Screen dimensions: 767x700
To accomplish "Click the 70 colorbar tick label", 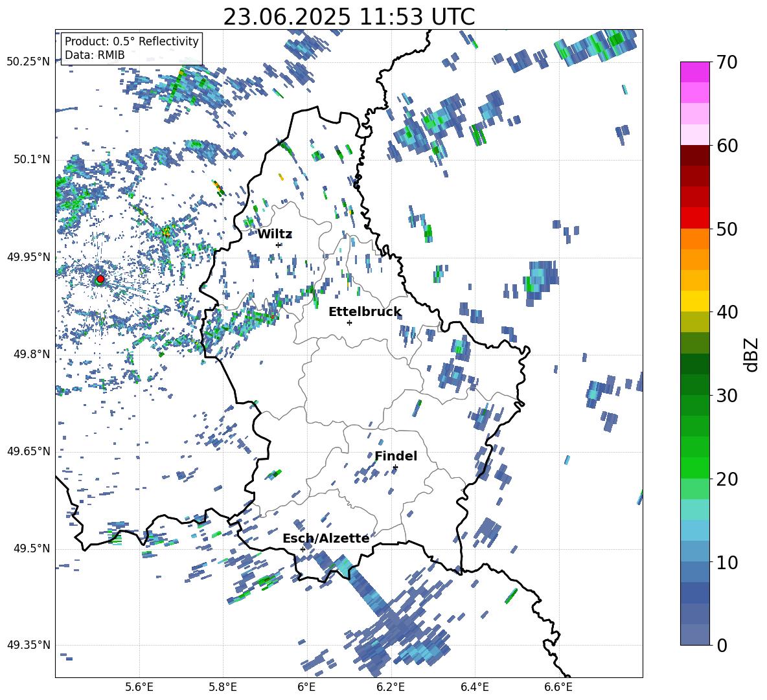I will (727, 63).
